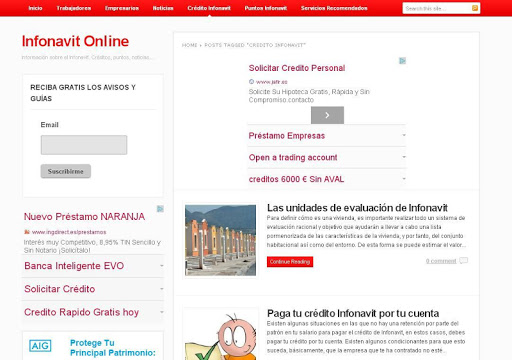Click the AdChoices icon in the top ad
Screen dimensions: 512x360
click(x=403, y=61)
